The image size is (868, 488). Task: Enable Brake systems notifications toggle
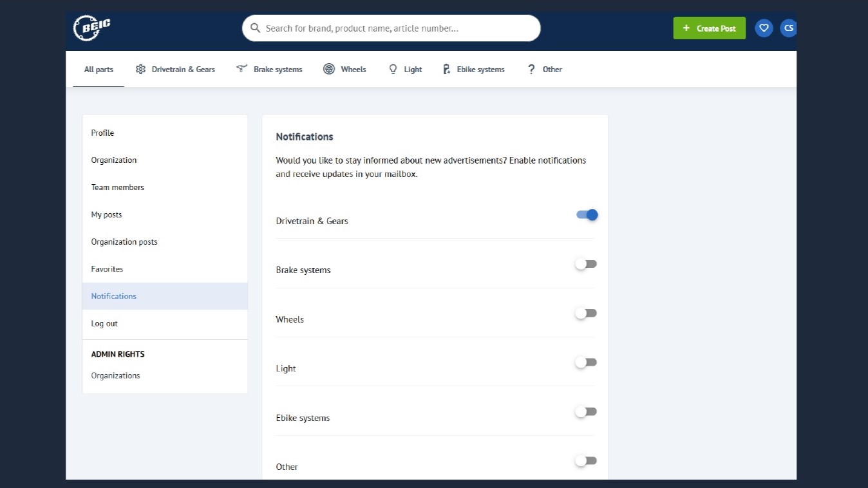coord(586,264)
